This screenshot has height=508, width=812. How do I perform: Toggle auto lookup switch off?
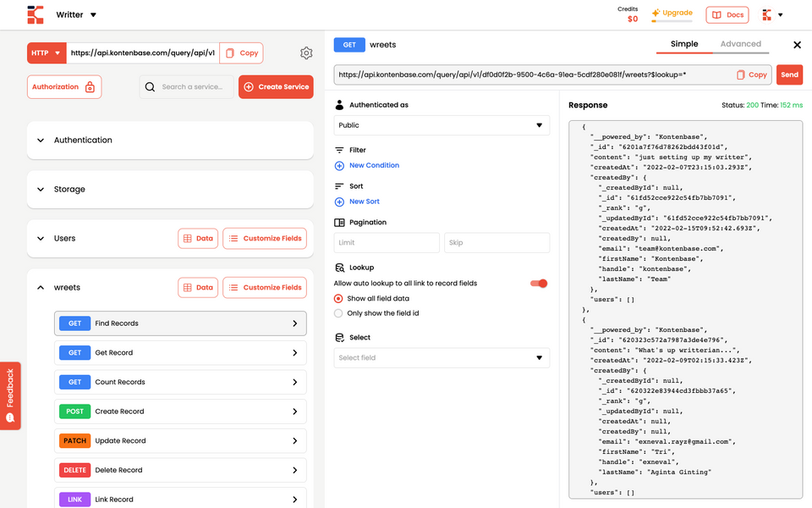tap(539, 284)
